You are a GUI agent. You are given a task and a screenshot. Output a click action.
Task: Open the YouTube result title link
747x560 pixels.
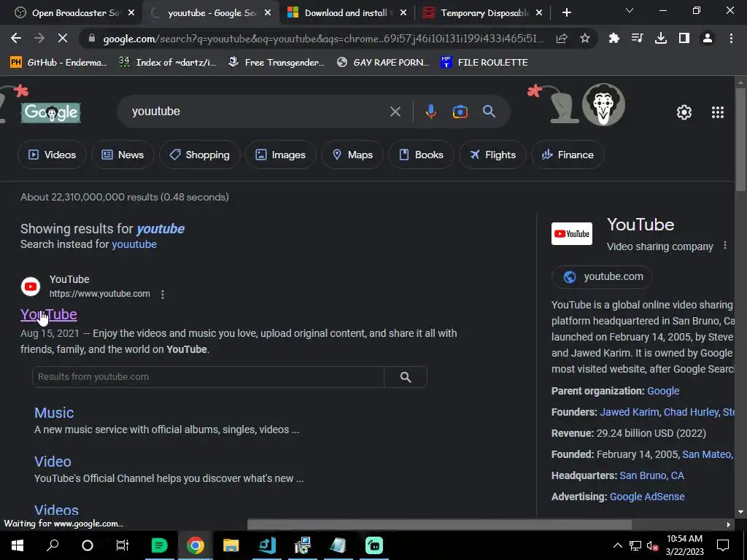[x=49, y=314]
